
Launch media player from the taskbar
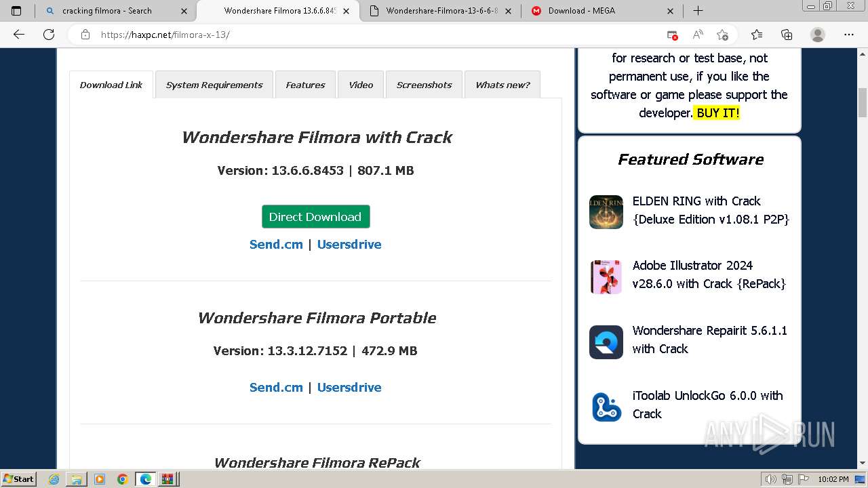pyautogui.click(x=100, y=479)
